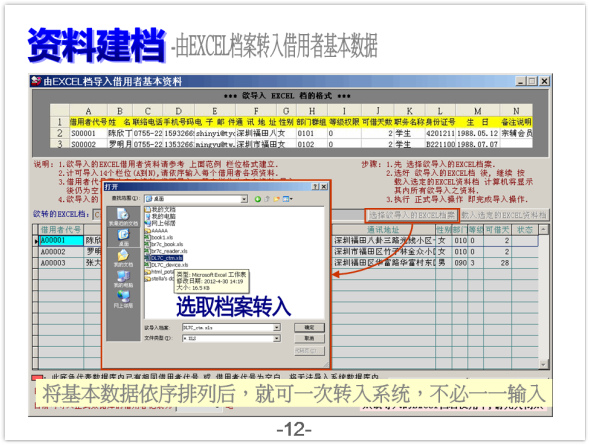Maximize the 由EXCEL档导入借用者基本资料 window
Viewport: 590px width, 445px height.
[x=532, y=81]
